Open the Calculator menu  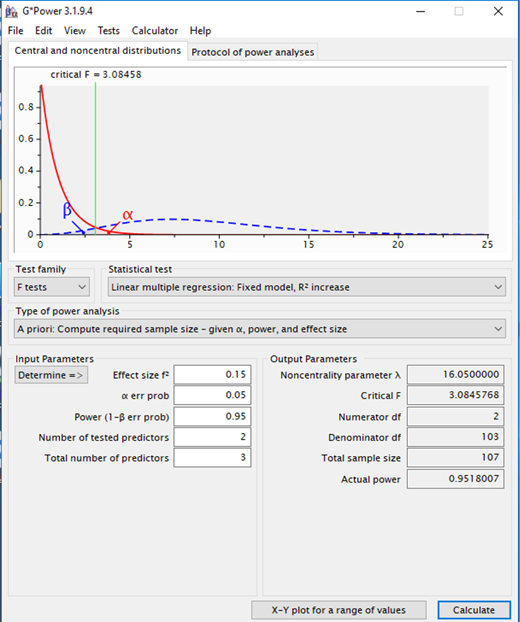point(155,31)
